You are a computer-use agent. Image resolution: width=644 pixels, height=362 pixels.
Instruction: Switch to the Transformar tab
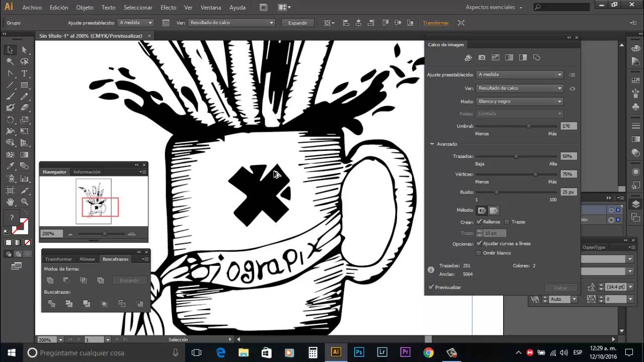(x=58, y=259)
